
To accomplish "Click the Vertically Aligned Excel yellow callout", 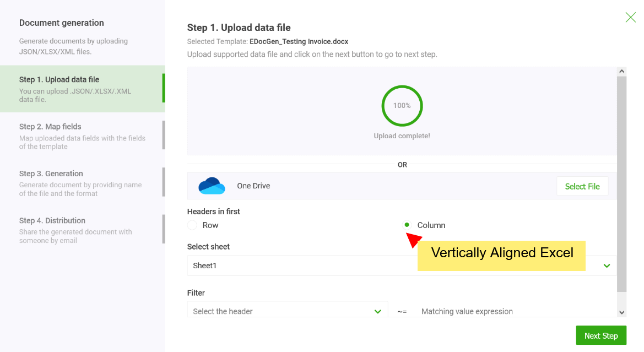I will click(x=501, y=253).
